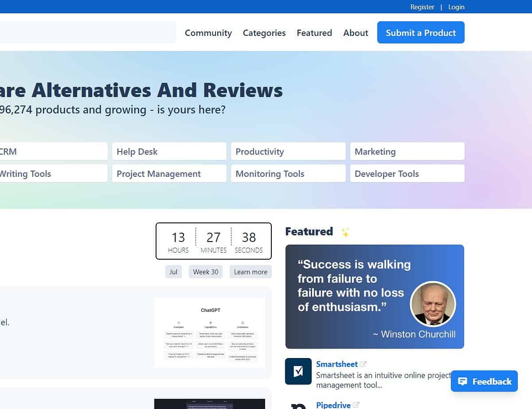Open the Feedback chat widget

click(x=484, y=382)
